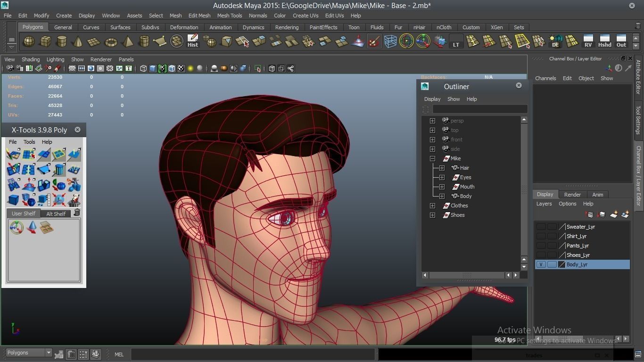Viewport: 644px width, 362px height.
Task: Switch to Alt Shelf tab in X-Tools
Action: tap(56, 214)
